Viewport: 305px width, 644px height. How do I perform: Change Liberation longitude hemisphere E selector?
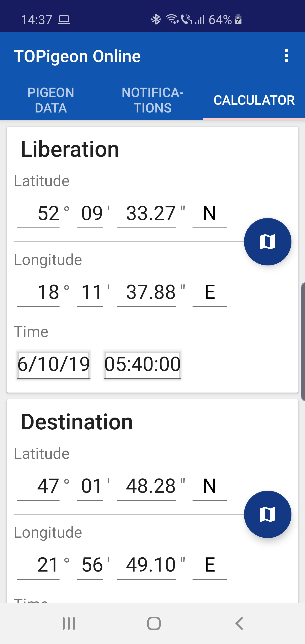tap(209, 293)
